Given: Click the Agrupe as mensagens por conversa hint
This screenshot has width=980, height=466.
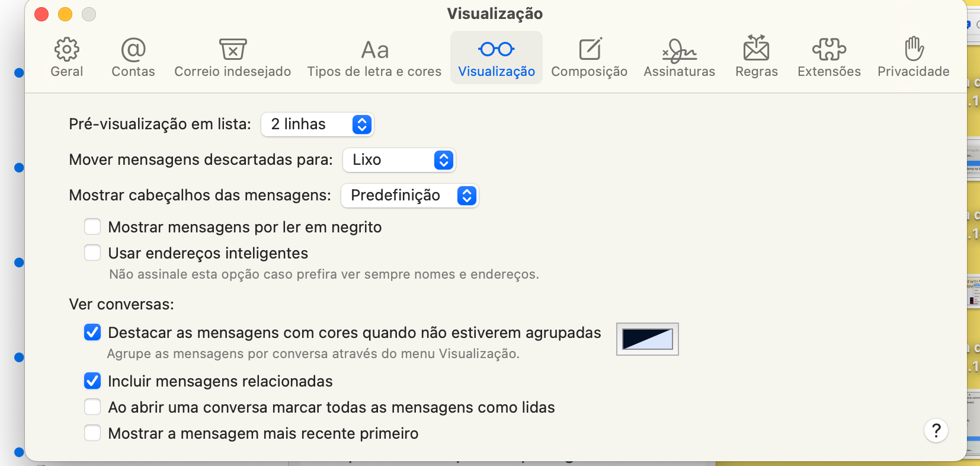Looking at the screenshot, I should (313, 354).
